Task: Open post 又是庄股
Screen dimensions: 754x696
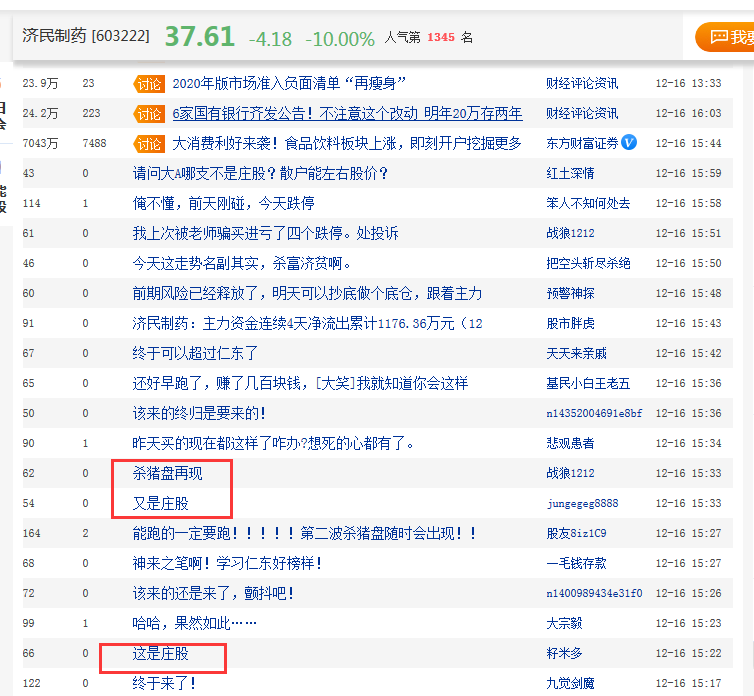Action: [161, 504]
